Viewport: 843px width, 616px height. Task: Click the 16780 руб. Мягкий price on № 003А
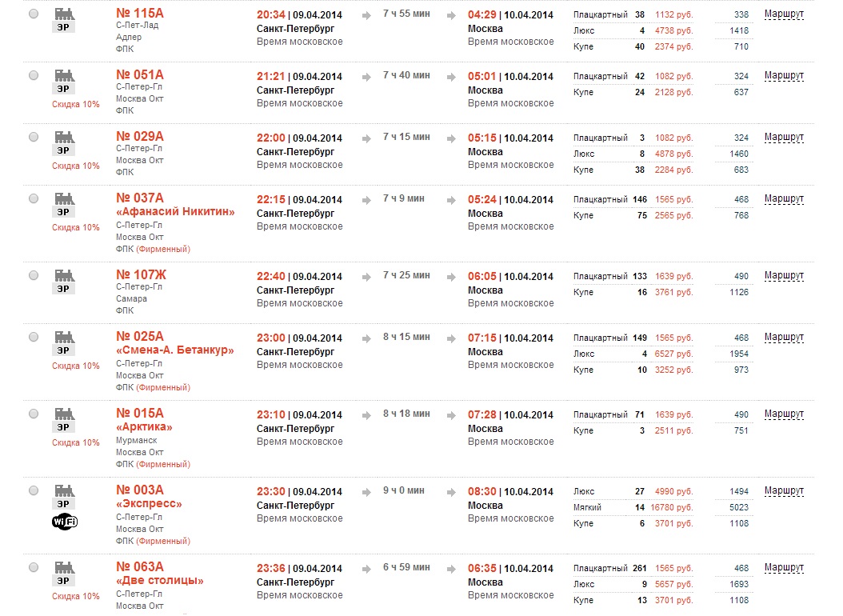673,507
